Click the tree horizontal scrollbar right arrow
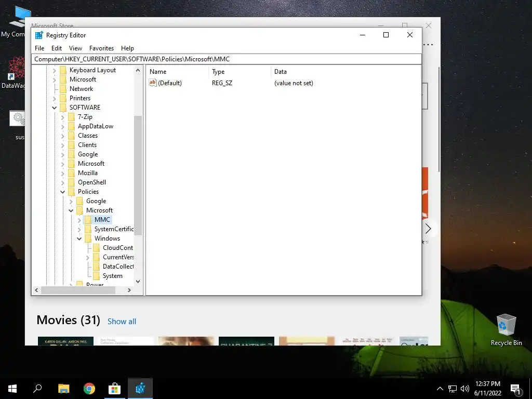 click(129, 290)
